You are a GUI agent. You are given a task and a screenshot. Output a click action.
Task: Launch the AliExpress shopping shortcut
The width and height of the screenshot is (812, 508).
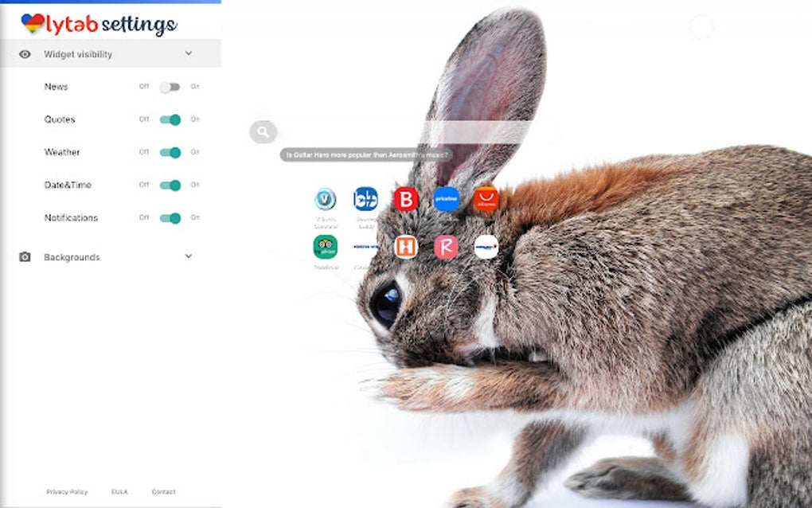486,199
